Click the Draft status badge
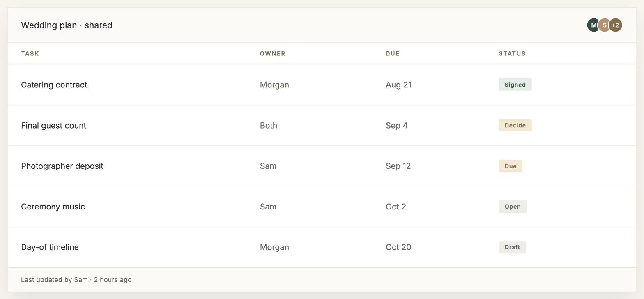The width and height of the screenshot is (644, 299). (x=512, y=247)
